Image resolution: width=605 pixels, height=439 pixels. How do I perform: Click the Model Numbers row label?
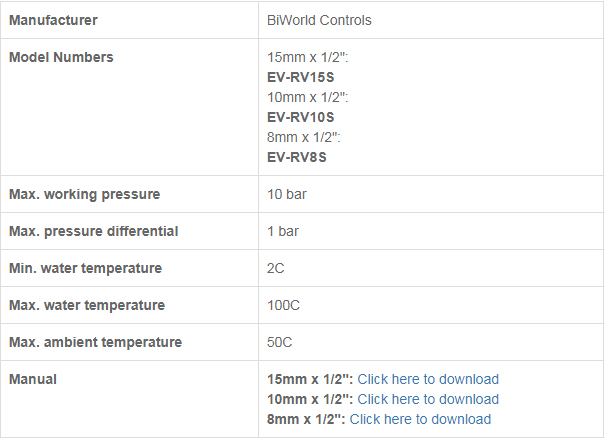point(61,57)
